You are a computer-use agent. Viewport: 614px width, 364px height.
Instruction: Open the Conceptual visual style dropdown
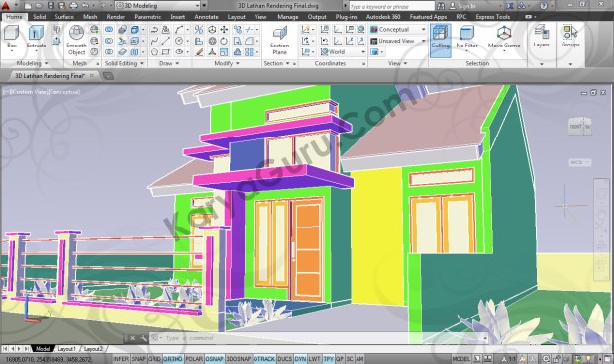pos(398,30)
